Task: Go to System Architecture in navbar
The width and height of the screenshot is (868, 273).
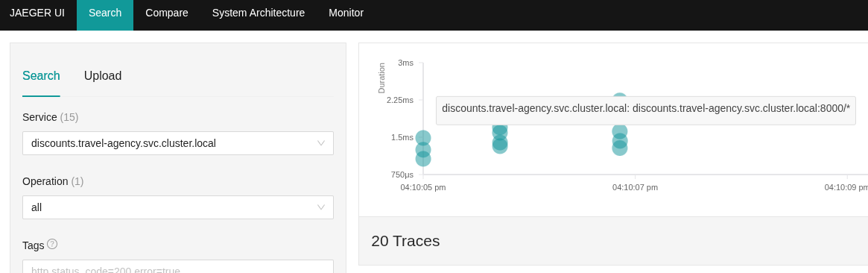Action: (259, 13)
